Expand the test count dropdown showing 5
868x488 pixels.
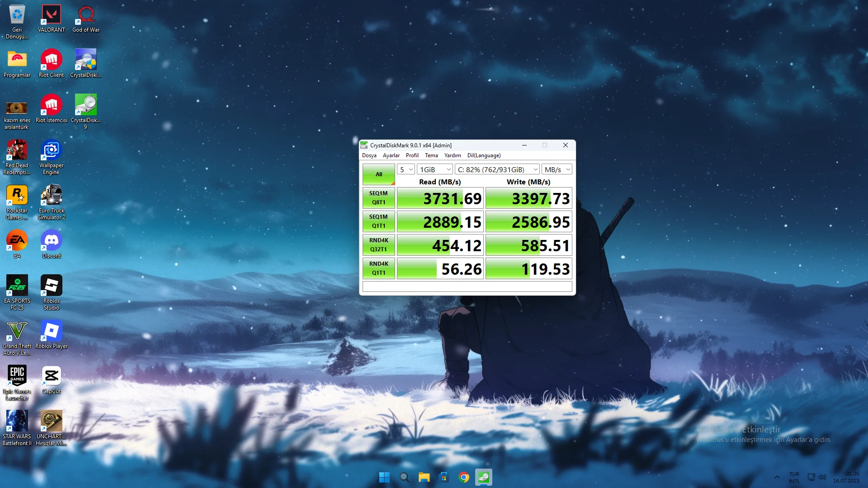tap(406, 169)
